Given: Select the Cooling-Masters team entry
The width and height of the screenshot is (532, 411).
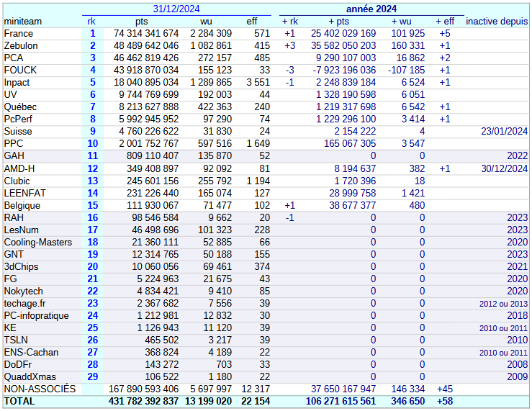Looking at the screenshot, I should (x=38, y=242).
